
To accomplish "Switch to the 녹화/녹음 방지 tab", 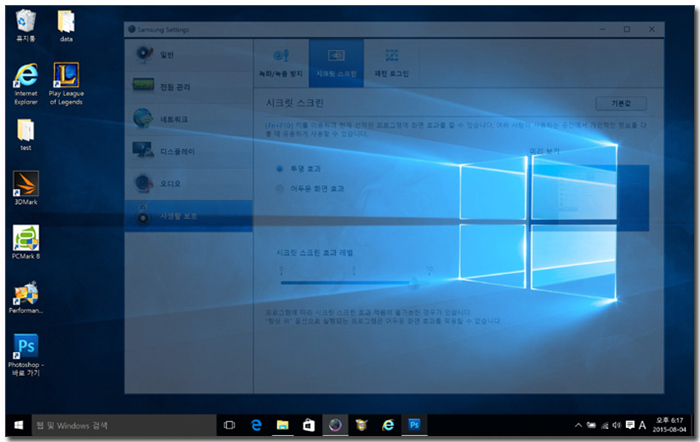I will 281,63.
